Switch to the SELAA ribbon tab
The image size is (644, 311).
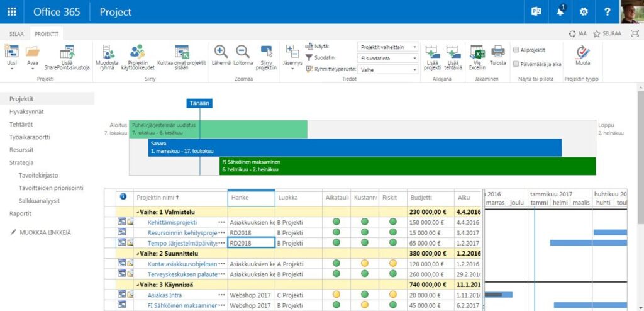pyautogui.click(x=16, y=34)
